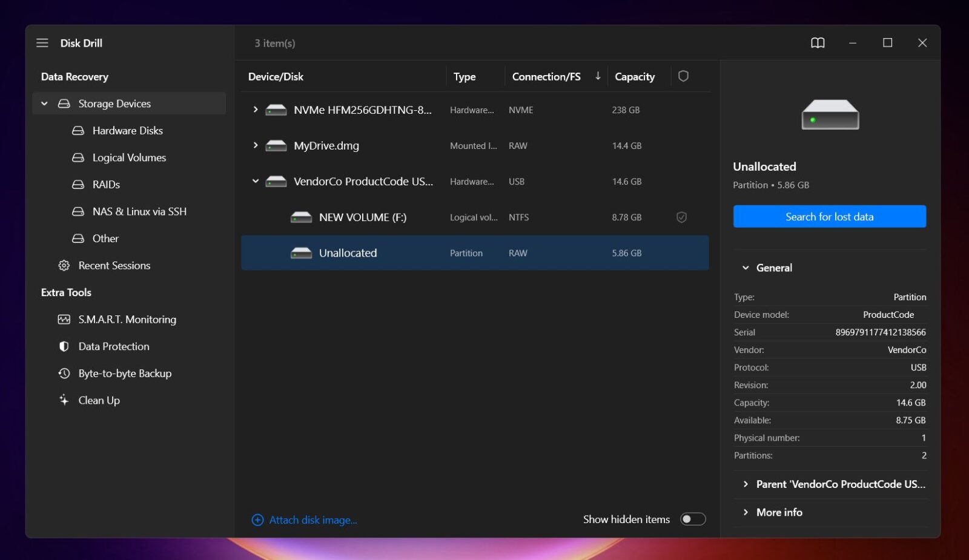Image resolution: width=969 pixels, height=560 pixels.
Task: Open the hamburger menu in Disk Drill
Action: [x=42, y=42]
